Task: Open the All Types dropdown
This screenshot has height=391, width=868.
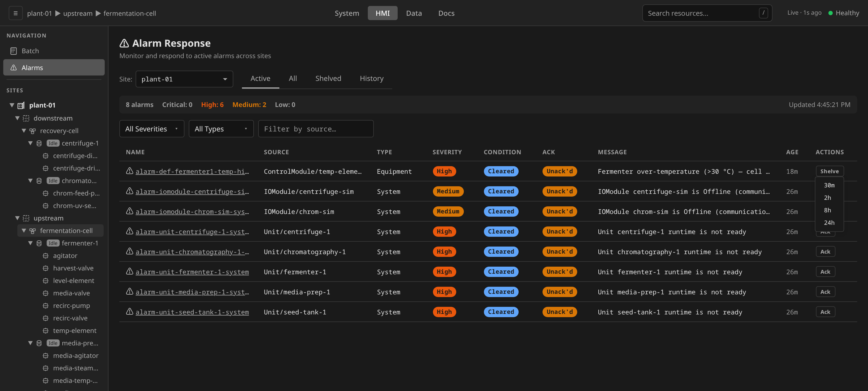Action: point(221,128)
